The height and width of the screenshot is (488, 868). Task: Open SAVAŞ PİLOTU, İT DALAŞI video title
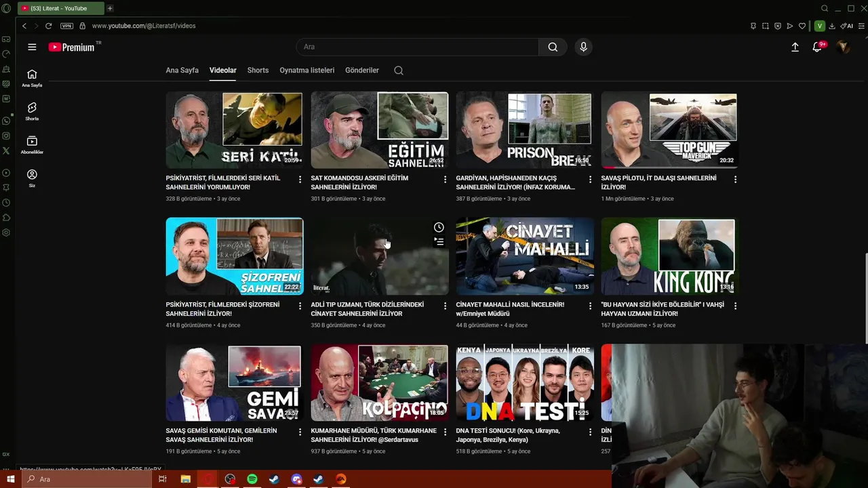coord(658,182)
